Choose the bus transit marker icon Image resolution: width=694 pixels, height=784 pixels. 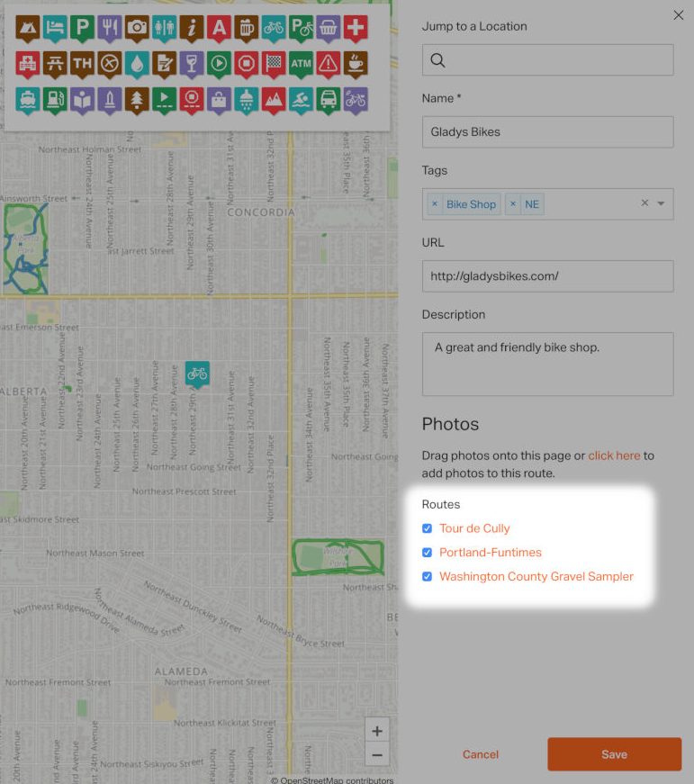(328, 100)
